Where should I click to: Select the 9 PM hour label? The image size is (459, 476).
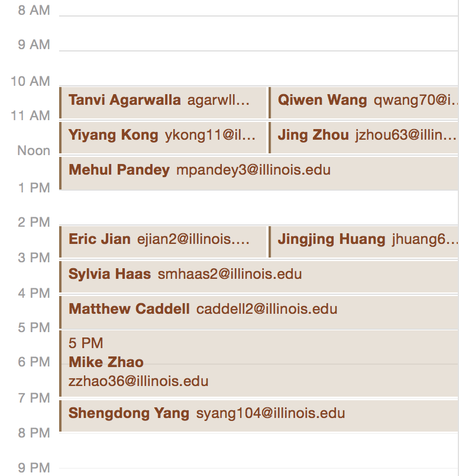tap(34, 468)
